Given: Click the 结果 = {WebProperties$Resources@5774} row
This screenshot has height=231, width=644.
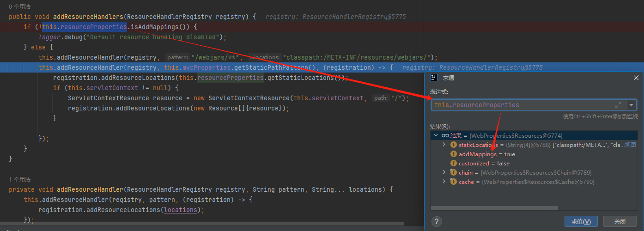Looking at the screenshot, I should 534,135.
